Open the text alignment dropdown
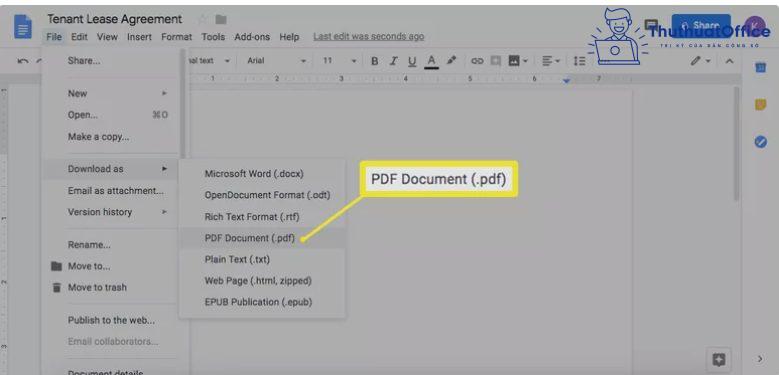779x375 pixels. [551, 61]
